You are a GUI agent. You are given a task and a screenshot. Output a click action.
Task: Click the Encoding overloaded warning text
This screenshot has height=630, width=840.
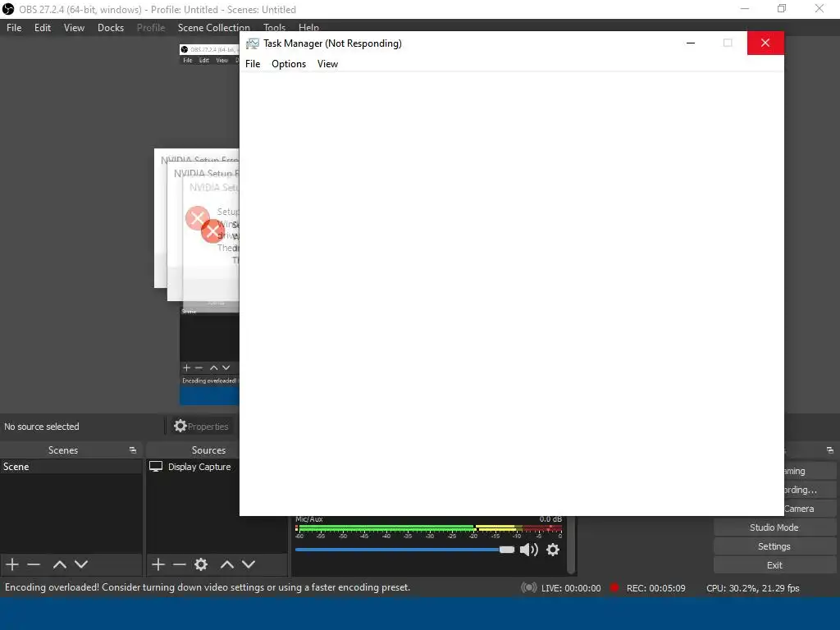(208, 587)
